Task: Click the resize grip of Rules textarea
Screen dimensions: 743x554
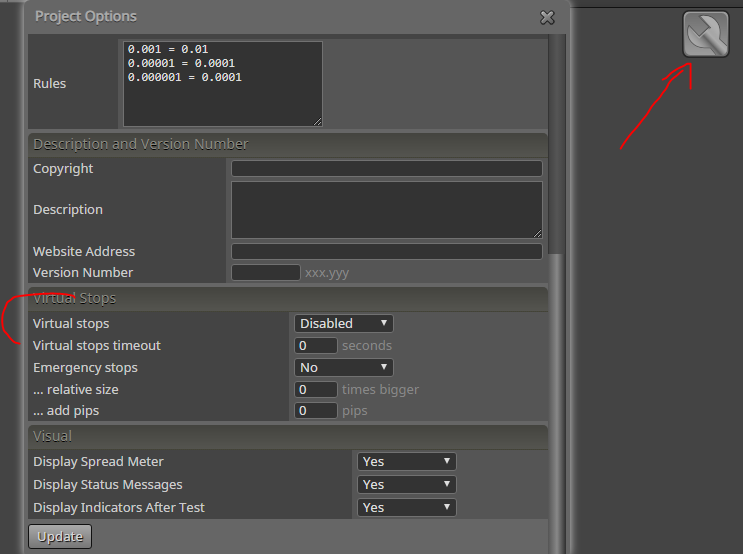Action: pos(317,122)
